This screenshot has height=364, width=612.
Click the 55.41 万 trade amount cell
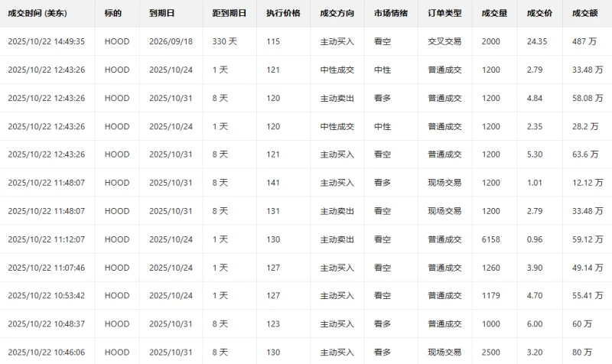588,296
